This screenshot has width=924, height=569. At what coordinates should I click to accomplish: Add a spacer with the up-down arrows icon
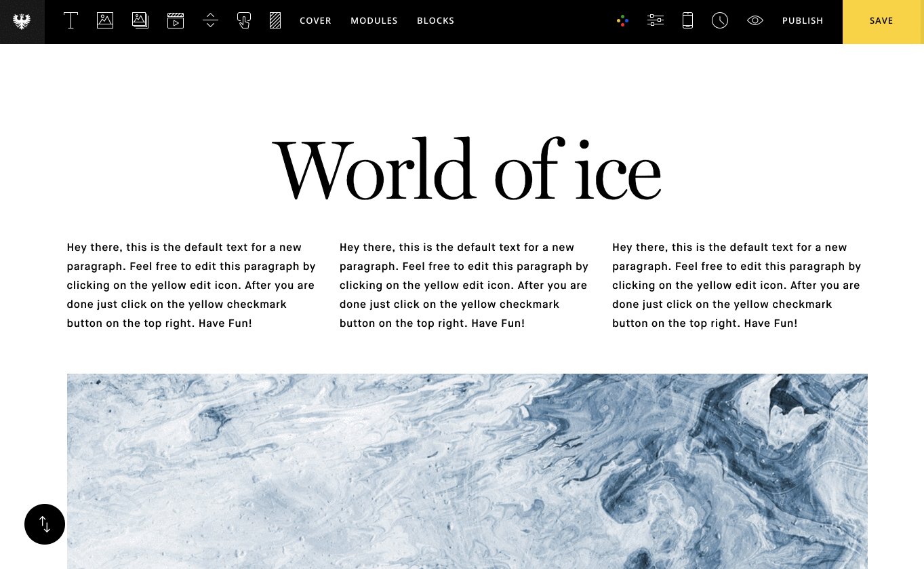(210, 21)
